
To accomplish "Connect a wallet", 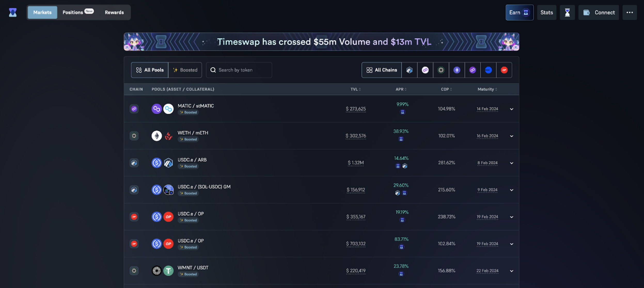I will pos(598,12).
